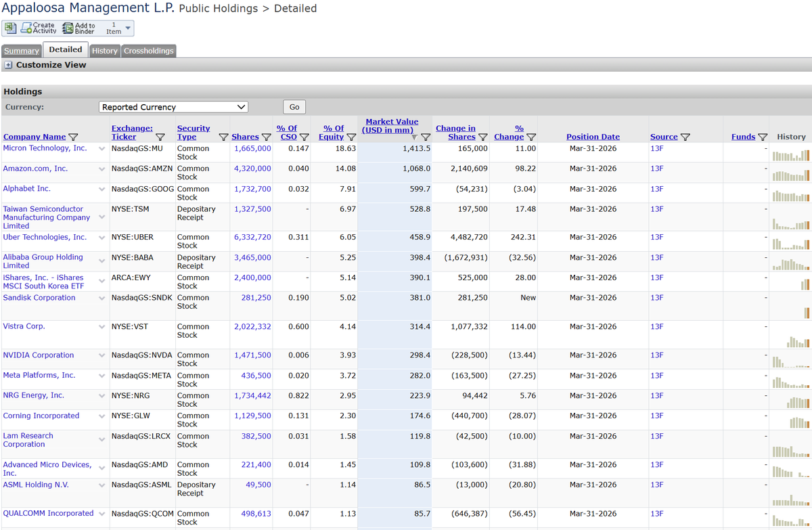The image size is (812, 530).
Task: Open the Market Value column filter icon
Action: pyautogui.click(x=426, y=137)
